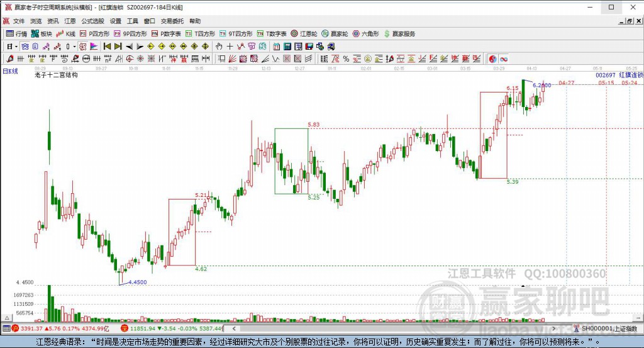Click the 4.4500 low price marker

tap(138, 283)
